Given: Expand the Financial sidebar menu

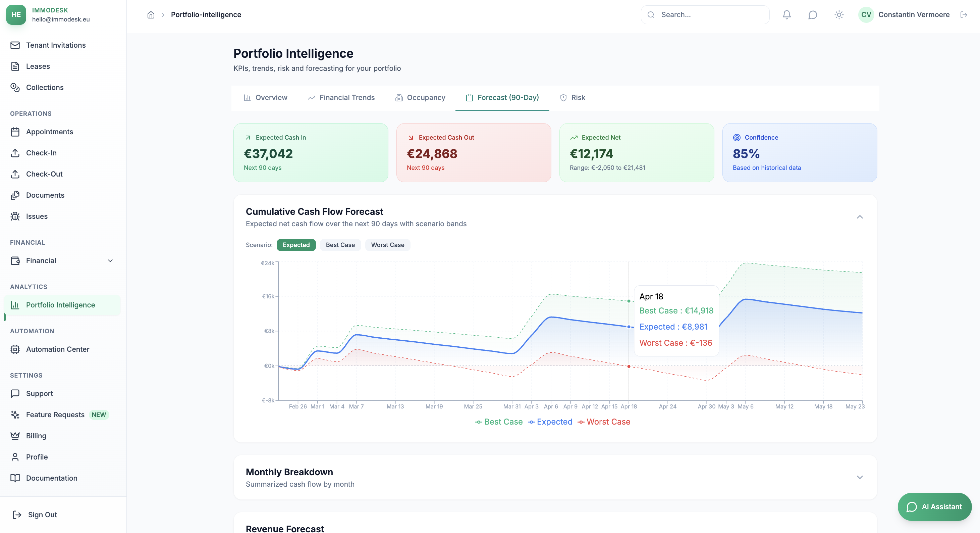Looking at the screenshot, I should [110, 261].
